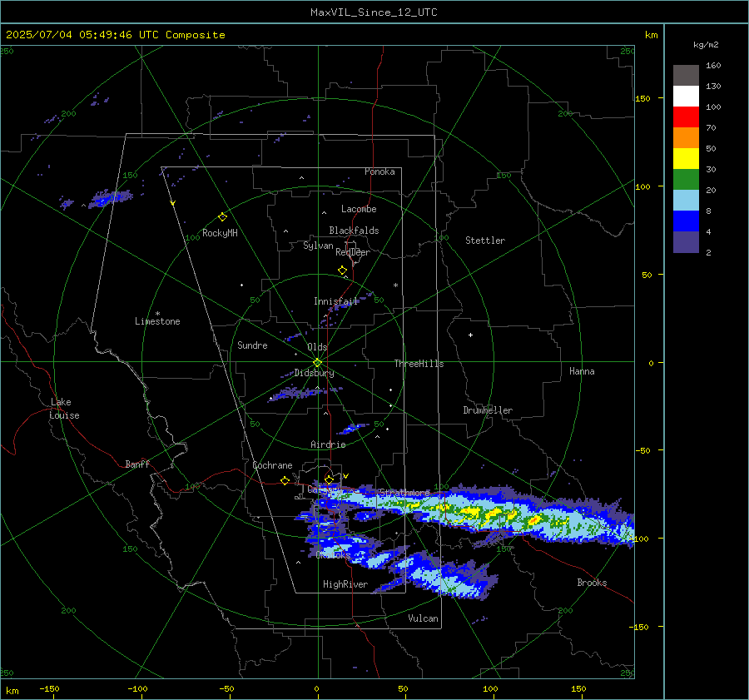Click the red legend color swatch
This screenshot has width=749, height=700.
686,117
